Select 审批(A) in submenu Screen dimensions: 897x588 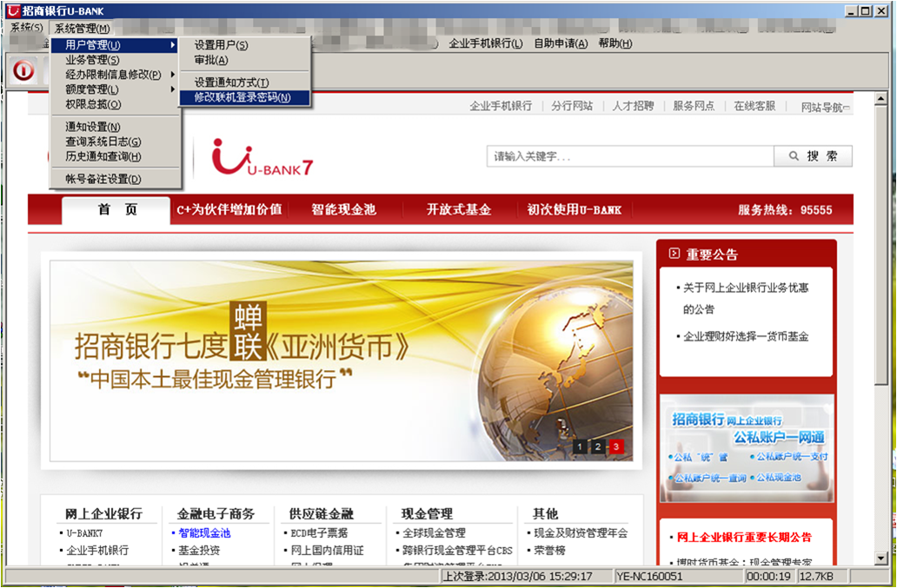coord(244,60)
